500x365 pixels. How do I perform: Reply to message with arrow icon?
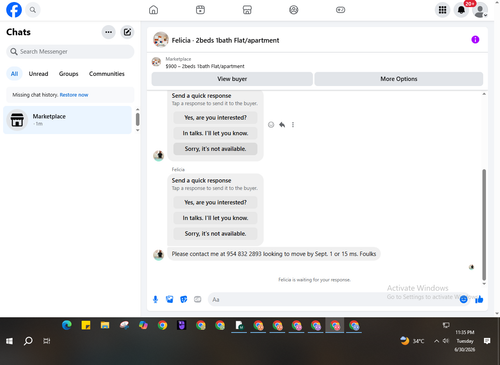(x=282, y=125)
